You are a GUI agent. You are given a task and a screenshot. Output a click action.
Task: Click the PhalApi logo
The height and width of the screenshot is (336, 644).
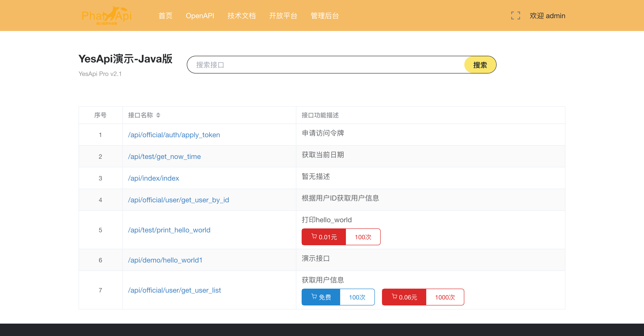point(106,15)
